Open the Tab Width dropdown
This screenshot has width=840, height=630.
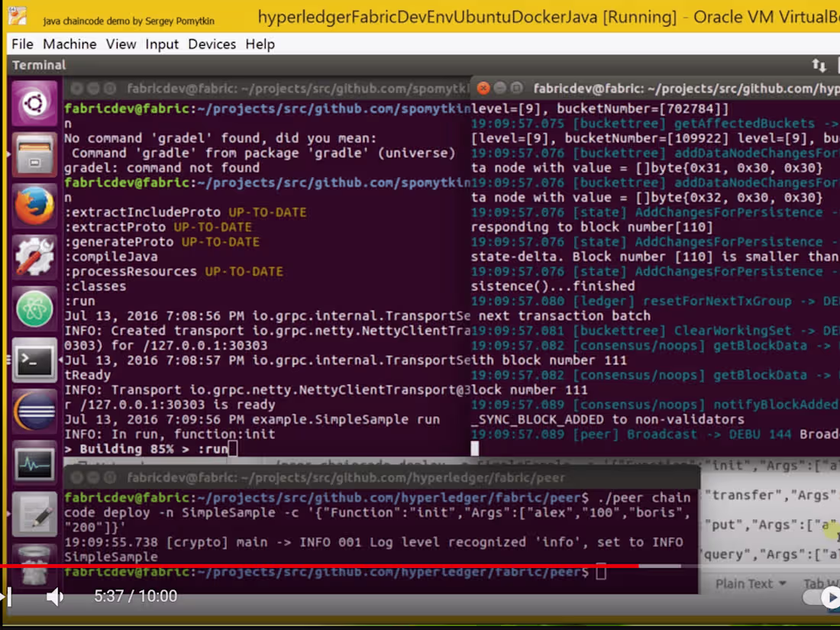823,583
